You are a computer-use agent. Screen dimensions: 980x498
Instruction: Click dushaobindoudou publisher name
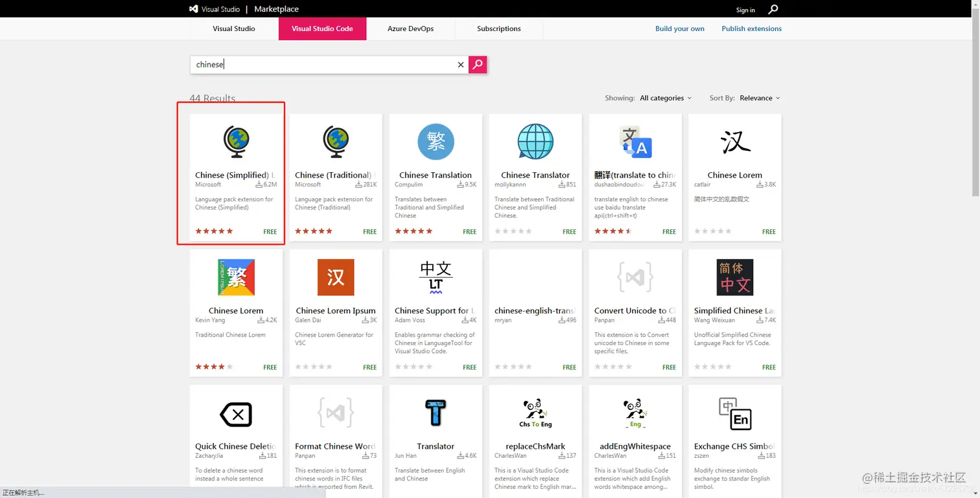[x=618, y=185]
